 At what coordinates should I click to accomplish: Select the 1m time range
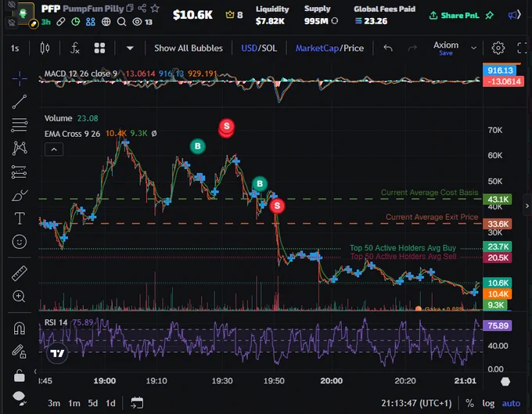74,403
